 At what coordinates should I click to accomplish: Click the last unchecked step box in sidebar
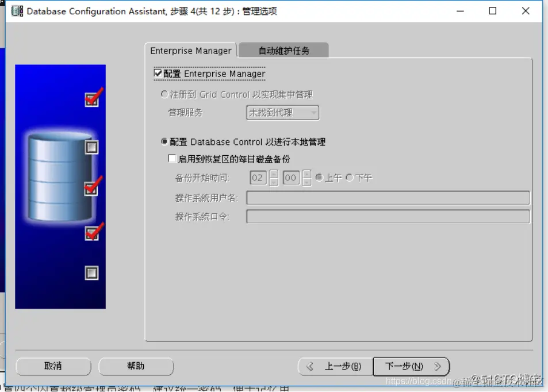tap(91, 273)
